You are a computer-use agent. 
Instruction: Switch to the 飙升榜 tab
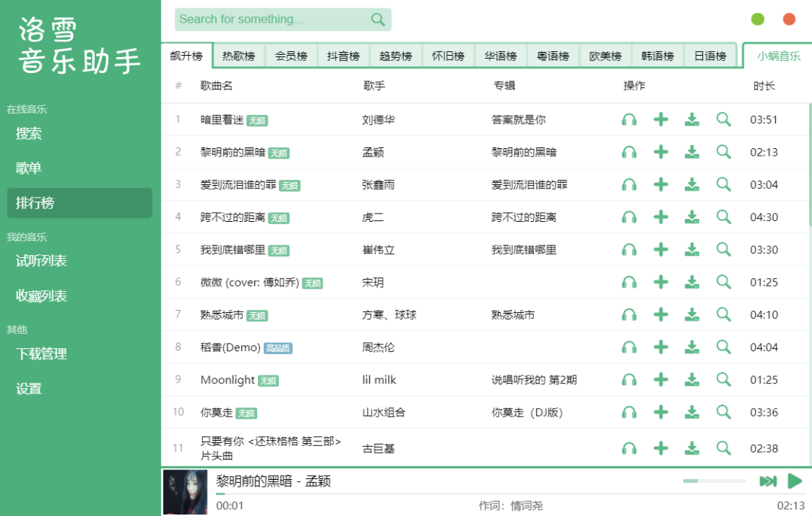point(186,56)
